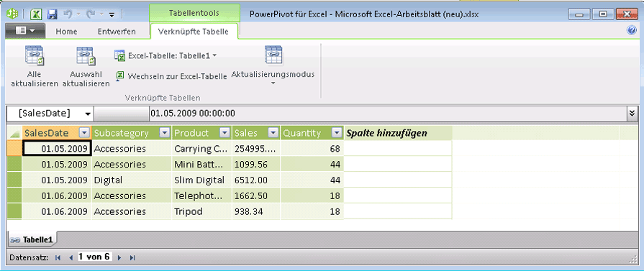Screen dimensions: 644x271
Task: Click the Tabelle1 sheet tab
Action: pyautogui.click(x=32, y=239)
